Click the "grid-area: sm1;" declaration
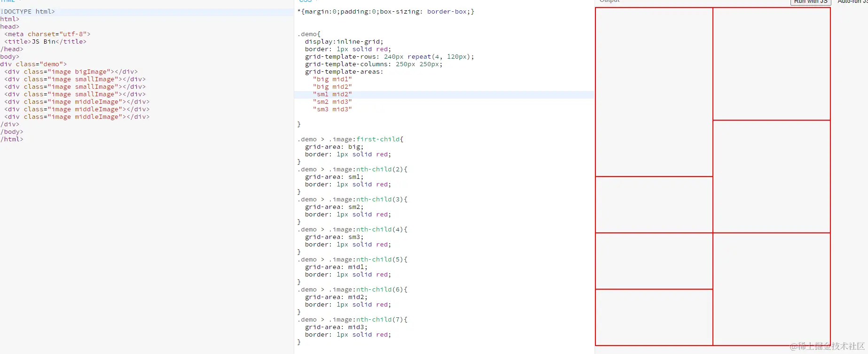Screen dimensions: 868x354 [334, 177]
